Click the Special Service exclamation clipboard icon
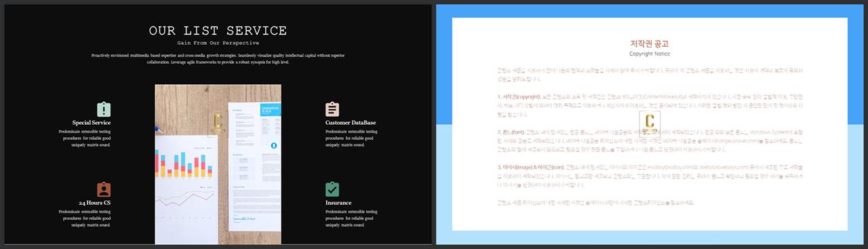Screen dimensions: 868x249 pyautogui.click(x=104, y=109)
